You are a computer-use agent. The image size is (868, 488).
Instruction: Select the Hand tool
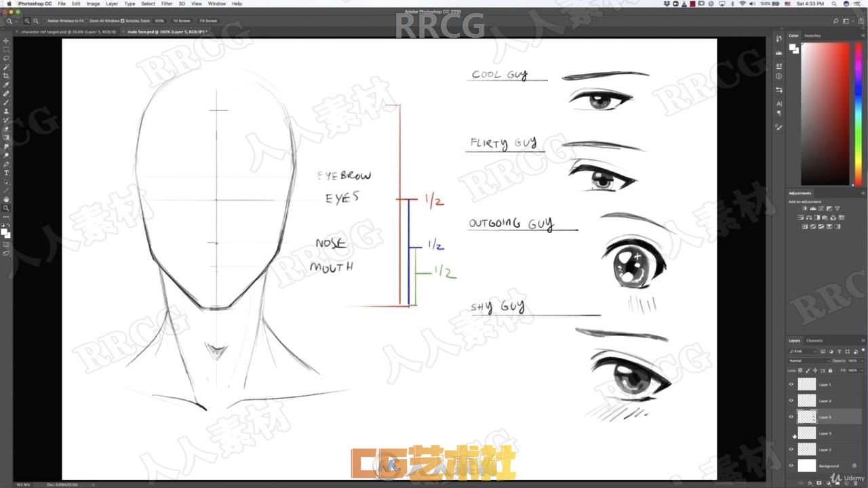(x=7, y=199)
